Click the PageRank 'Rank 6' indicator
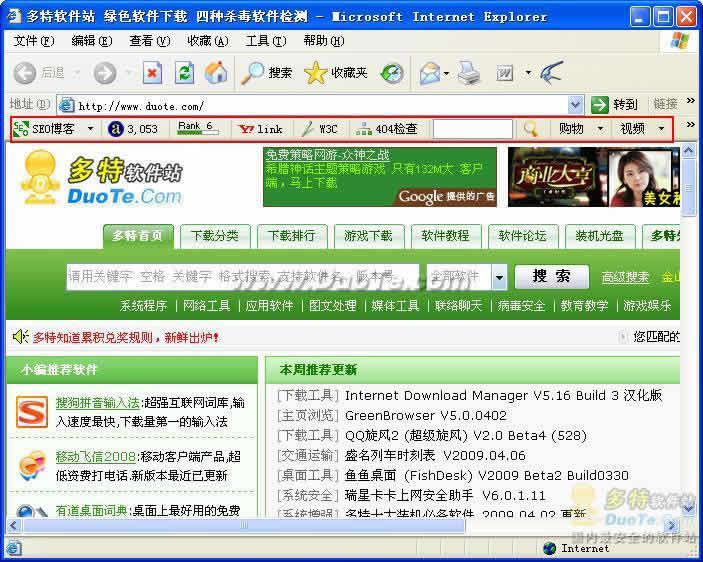 198,128
